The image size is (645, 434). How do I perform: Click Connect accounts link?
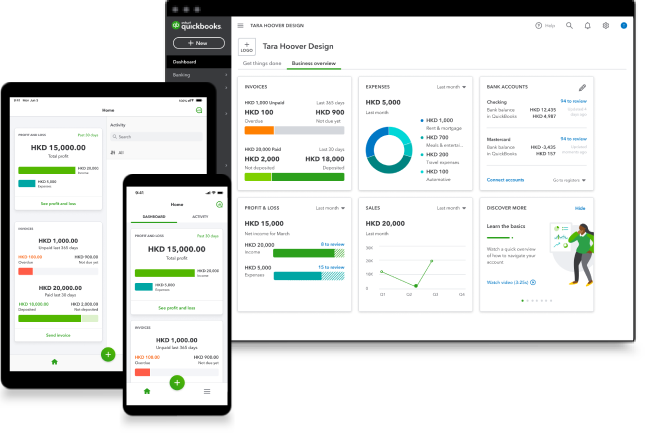[505, 180]
